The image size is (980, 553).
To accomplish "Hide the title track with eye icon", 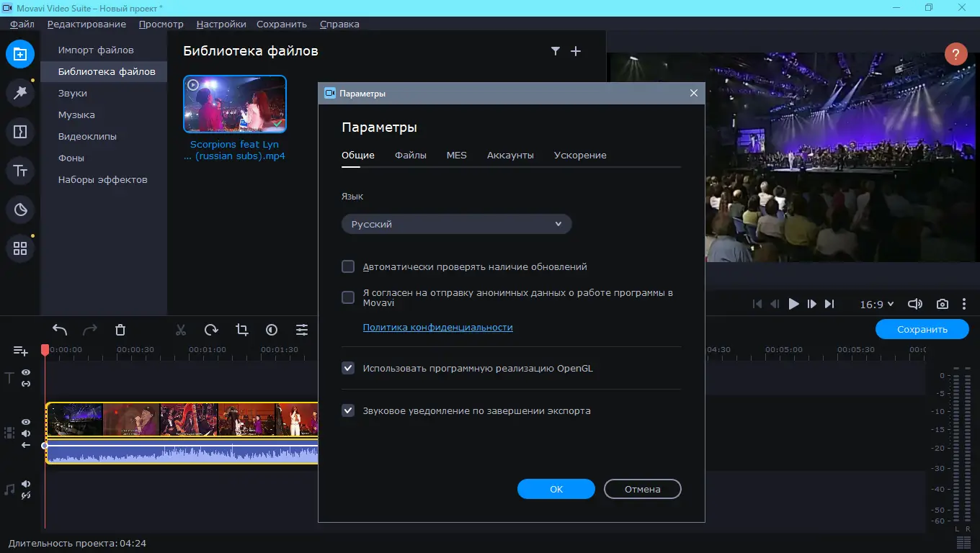I will pos(26,372).
